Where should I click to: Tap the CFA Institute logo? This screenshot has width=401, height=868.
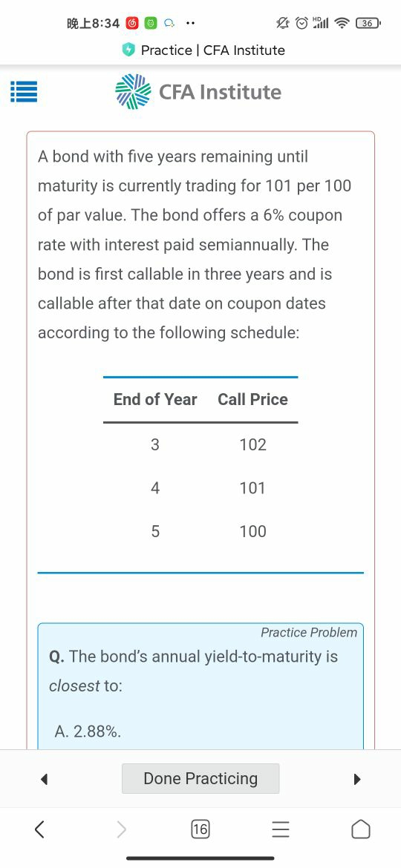[198, 92]
